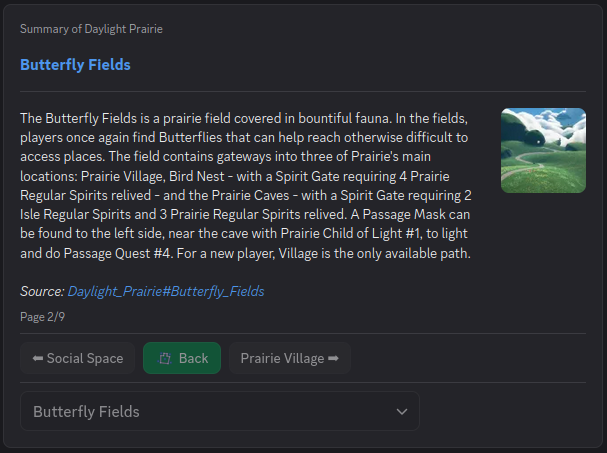The height and width of the screenshot is (453, 607).
Task: Click the word Back in the green button
Action: pos(193,358)
